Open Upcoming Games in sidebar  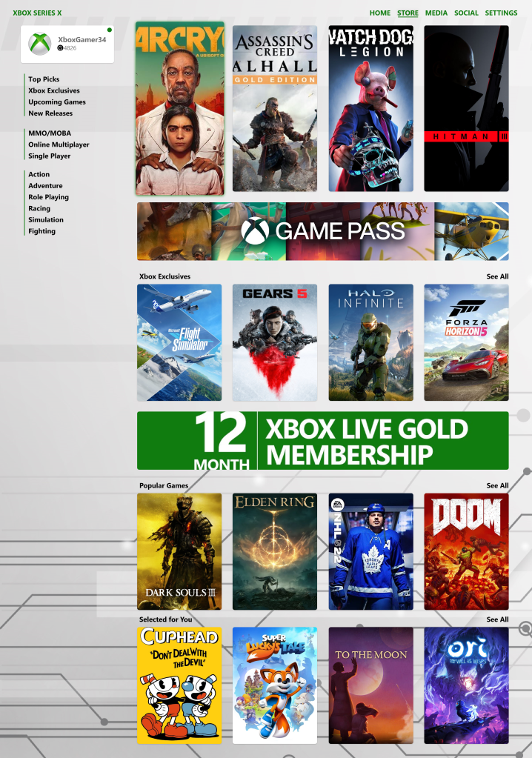(57, 102)
